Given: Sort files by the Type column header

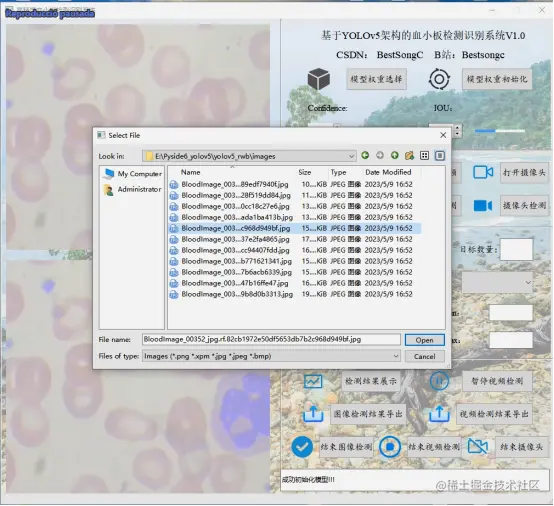Looking at the screenshot, I should (338, 172).
